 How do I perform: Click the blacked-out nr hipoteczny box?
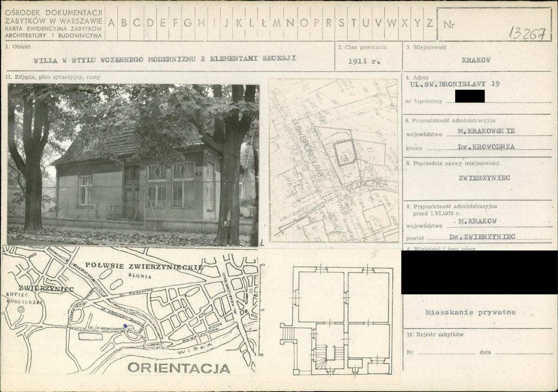tap(470, 96)
